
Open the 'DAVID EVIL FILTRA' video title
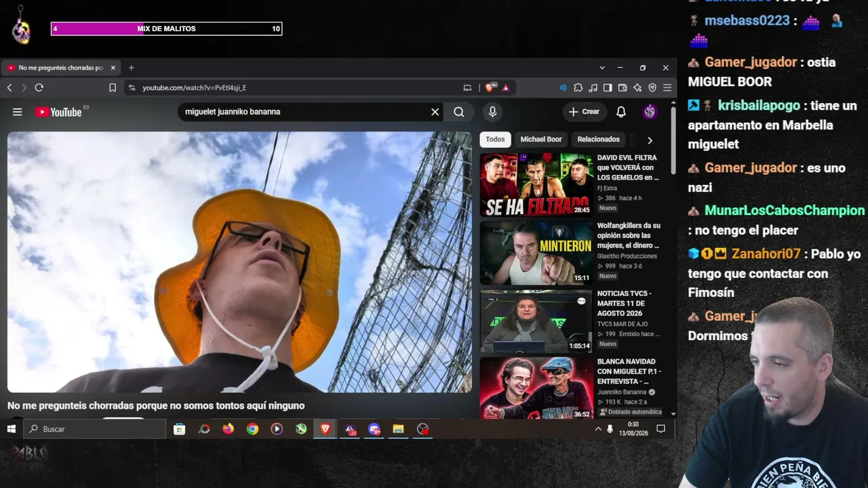pos(628,167)
